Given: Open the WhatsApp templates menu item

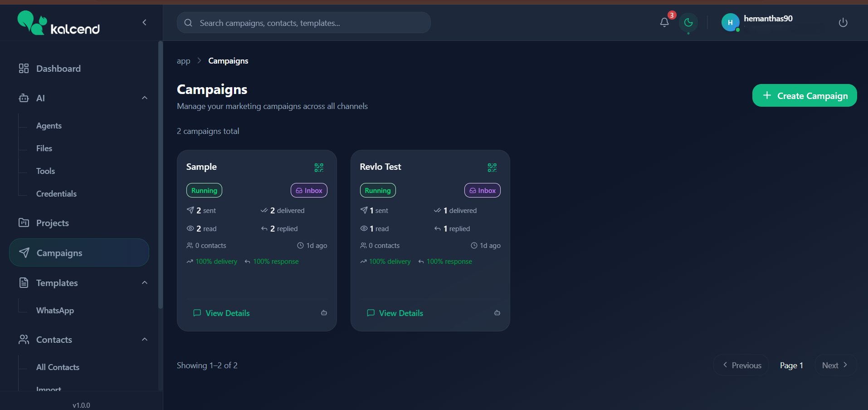Looking at the screenshot, I should tap(55, 310).
